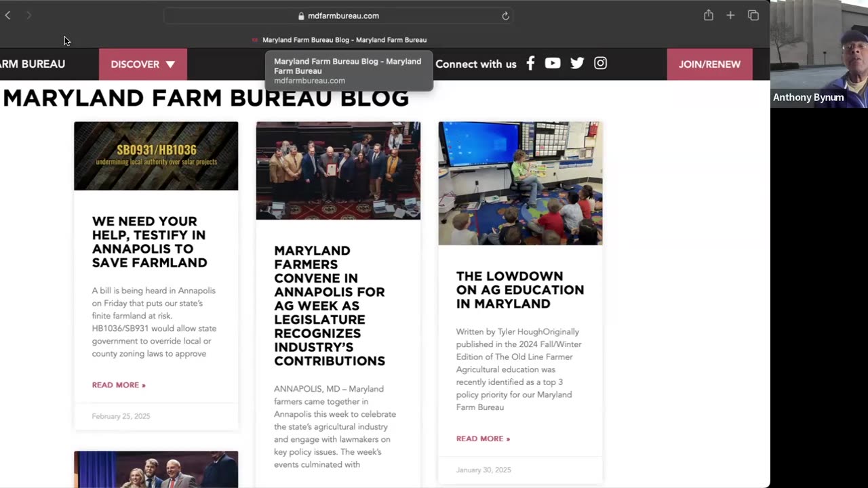Image resolution: width=868 pixels, height=488 pixels.
Task: Click the 'Written by Tyler Hough' excerpt
Action: [519, 369]
